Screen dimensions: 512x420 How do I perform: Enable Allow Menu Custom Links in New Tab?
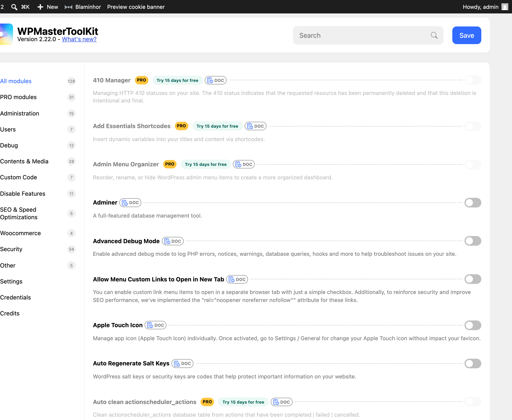click(x=473, y=279)
